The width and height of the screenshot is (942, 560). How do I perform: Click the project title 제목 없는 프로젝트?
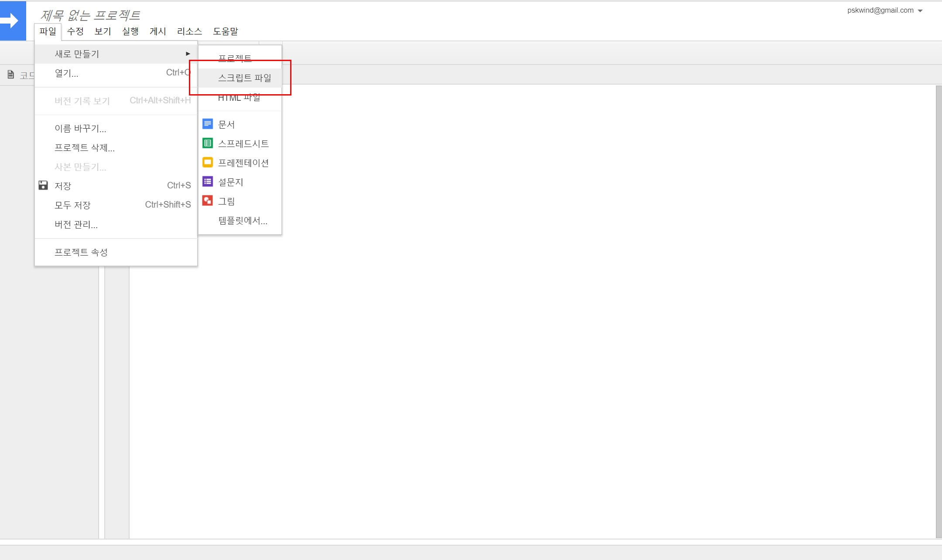(90, 15)
